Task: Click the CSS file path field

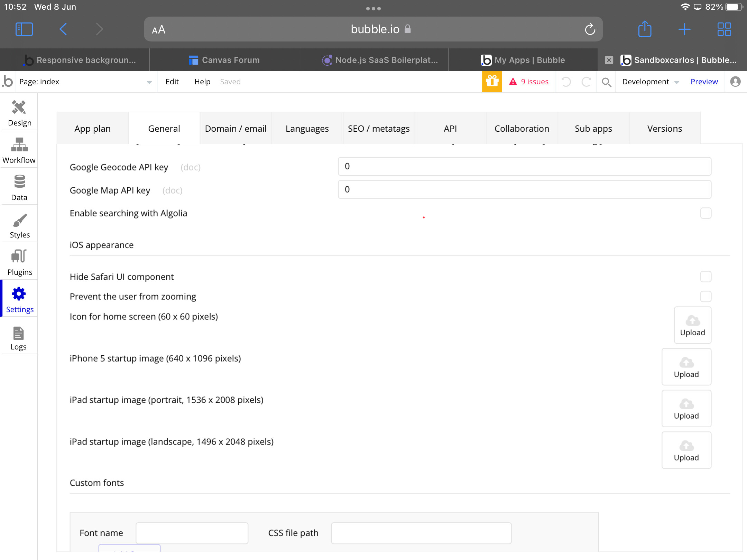Action: click(x=421, y=533)
